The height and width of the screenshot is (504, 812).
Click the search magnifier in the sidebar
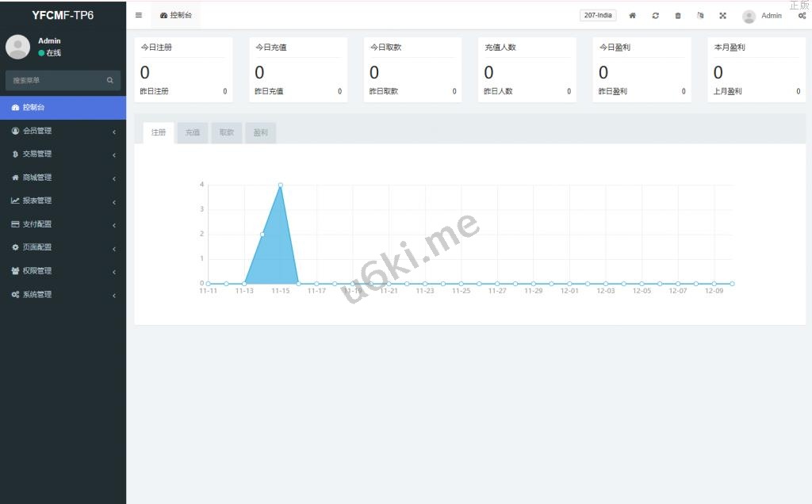(x=110, y=80)
